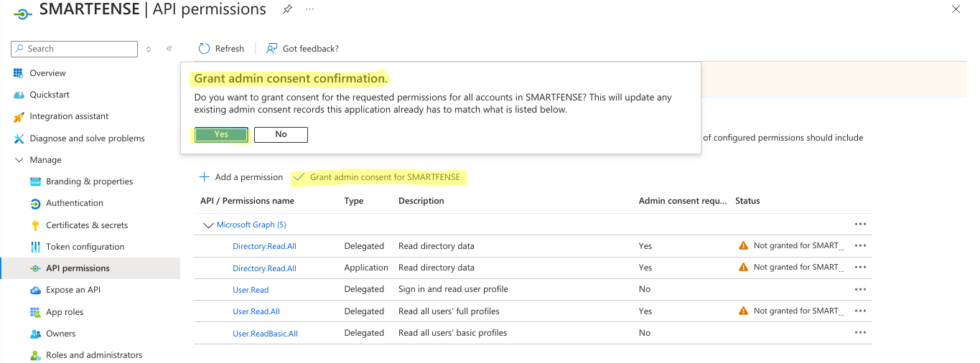
Task: Click Add a permission
Action: (241, 177)
